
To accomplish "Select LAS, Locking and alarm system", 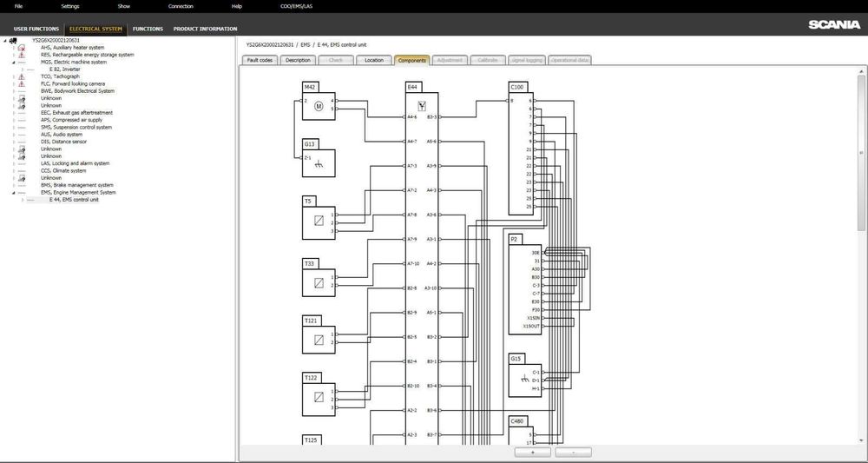I will [x=76, y=163].
